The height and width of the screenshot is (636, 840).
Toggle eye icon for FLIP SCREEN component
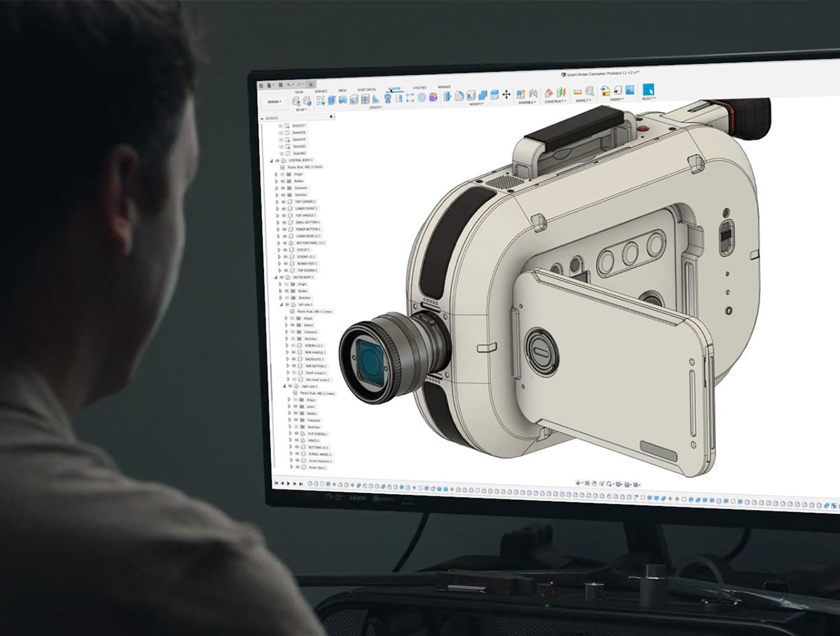(297, 434)
